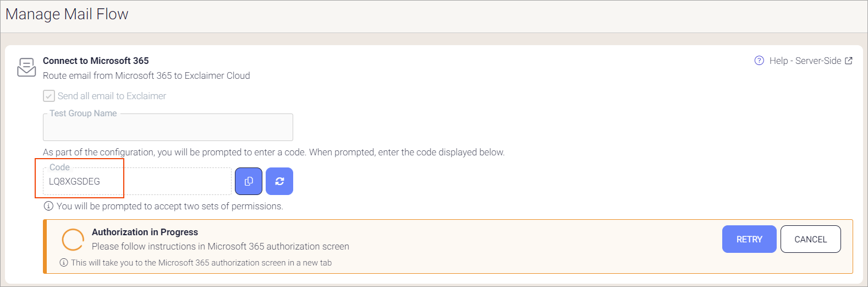Click the orange authorization progress spinner
Image resolution: width=868 pixels, height=287 pixels.
pyautogui.click(x=73, y=240)
